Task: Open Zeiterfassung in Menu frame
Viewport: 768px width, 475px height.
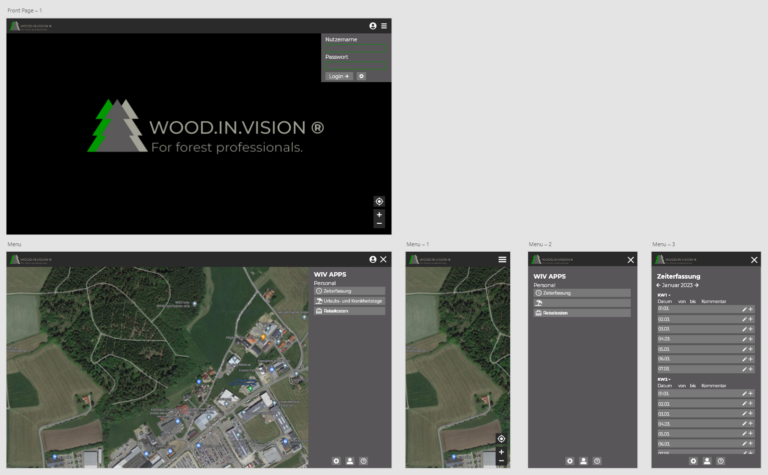Action: (350, 291)
